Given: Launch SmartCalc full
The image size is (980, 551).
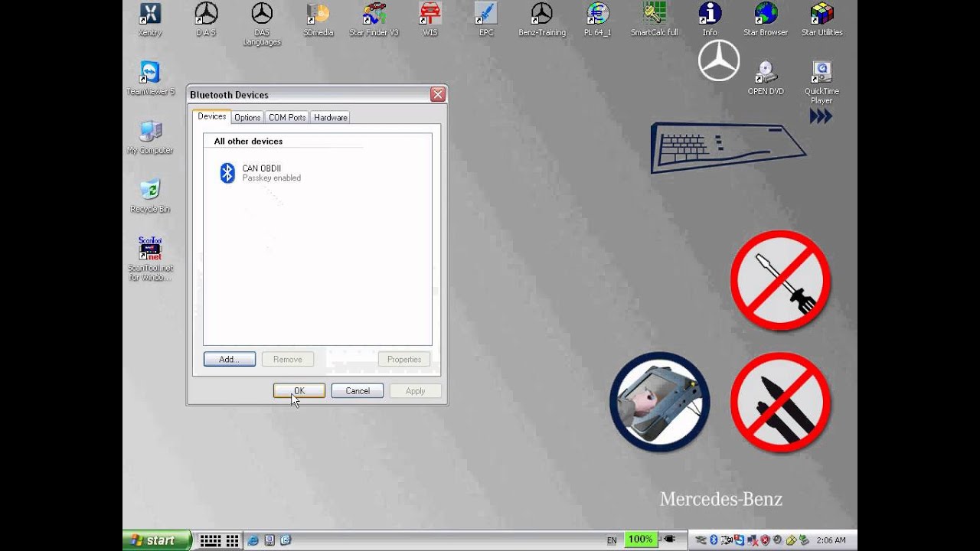Looking at the screenshot, I should pyautogui.click(x=654, y=20).
